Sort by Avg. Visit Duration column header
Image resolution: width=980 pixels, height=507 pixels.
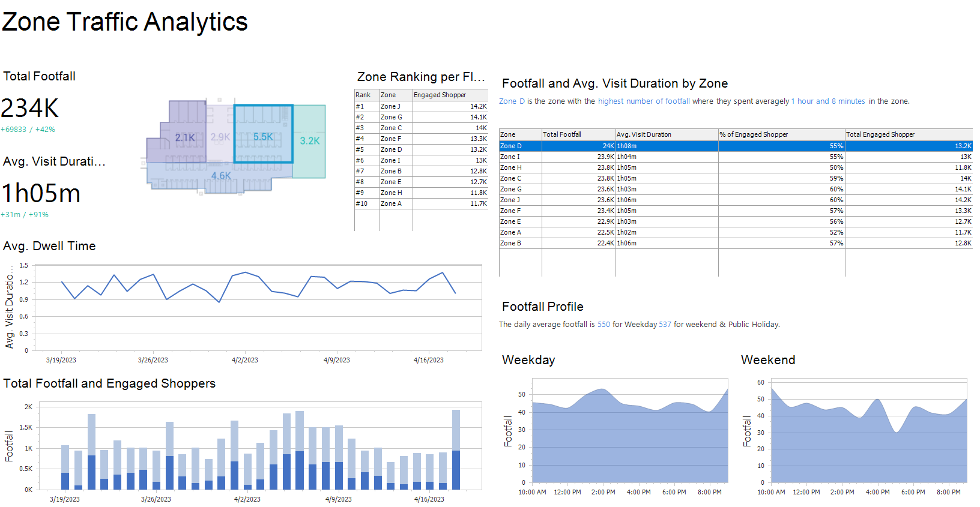[667, 134]
